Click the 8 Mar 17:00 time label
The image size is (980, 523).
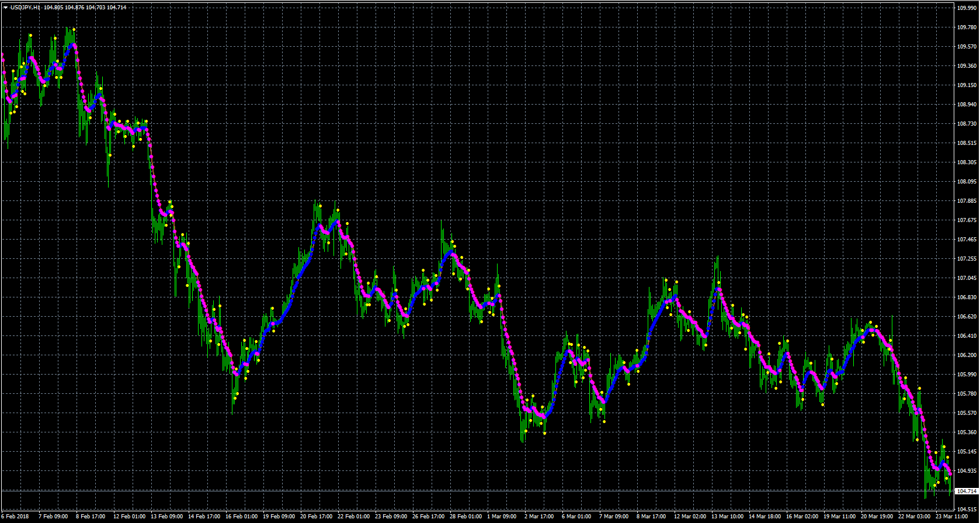(651, 517)
